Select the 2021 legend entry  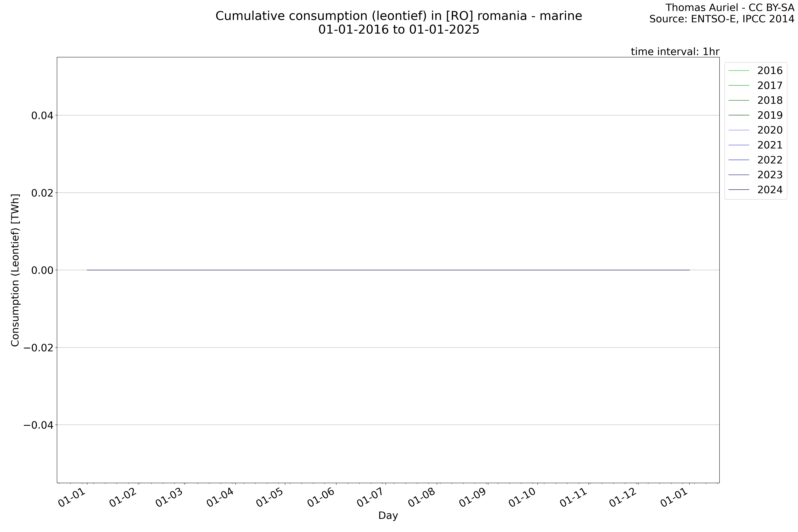(770, 145)
